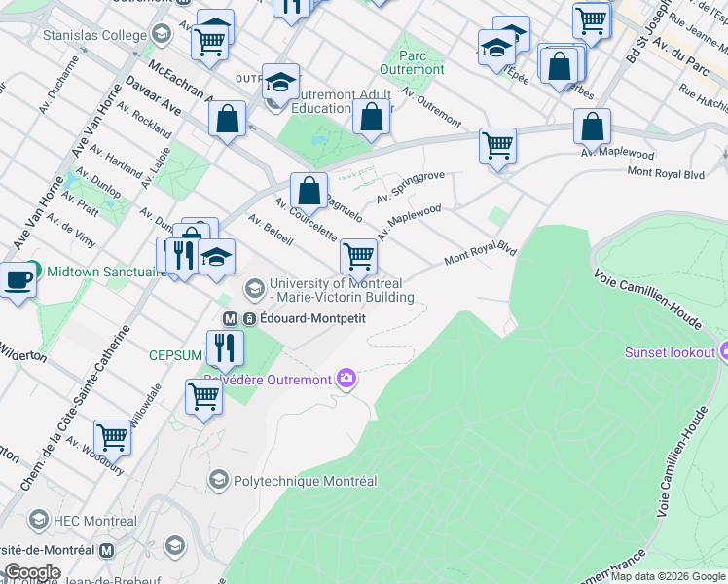Click the Édouard-Montpetit train station icon
Screen dimensions: 728x584
[x=250, y=319]
